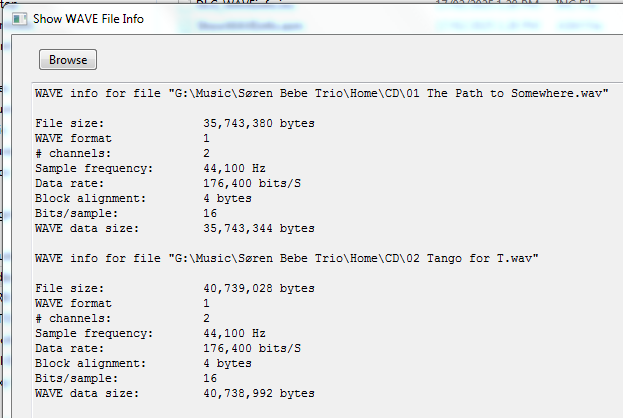Click '4 bytes' value in Tango file block
Screen dimensions: 623x418
pos(227,363)
